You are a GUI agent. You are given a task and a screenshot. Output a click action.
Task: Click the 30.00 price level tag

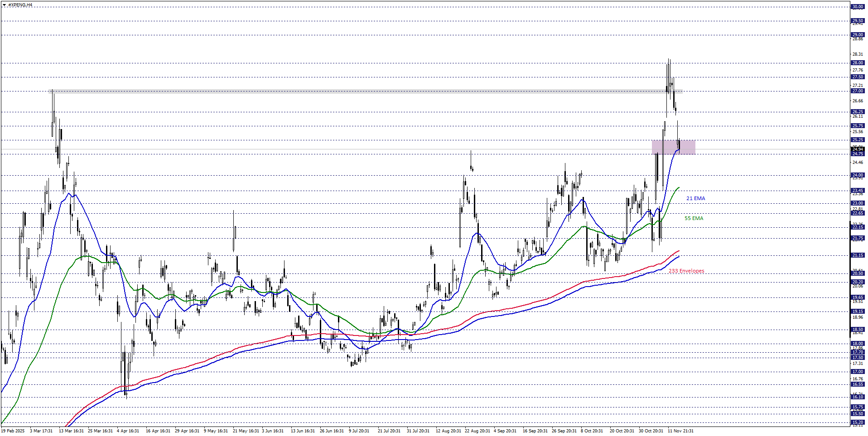858,7
